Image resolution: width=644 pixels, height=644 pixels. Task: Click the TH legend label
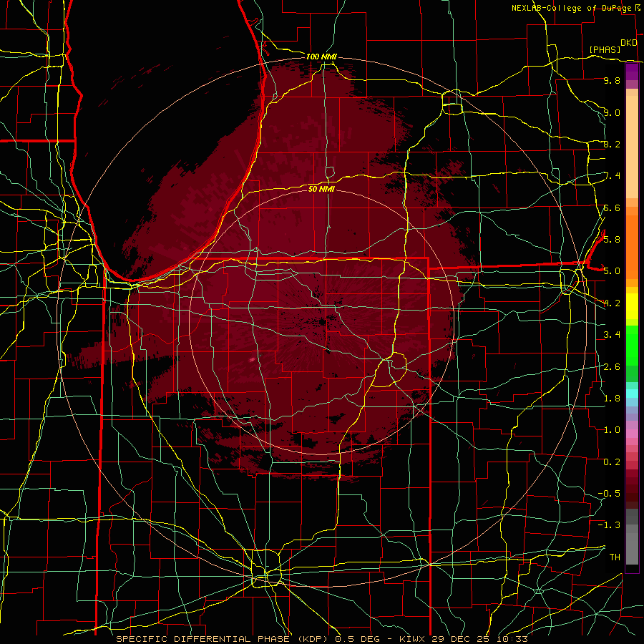pos(615,557)
